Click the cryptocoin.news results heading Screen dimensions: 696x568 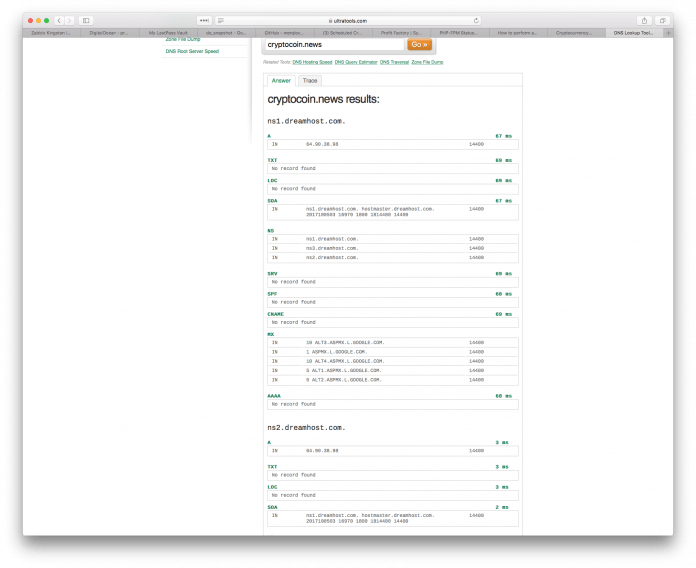(x=324, y=99)
